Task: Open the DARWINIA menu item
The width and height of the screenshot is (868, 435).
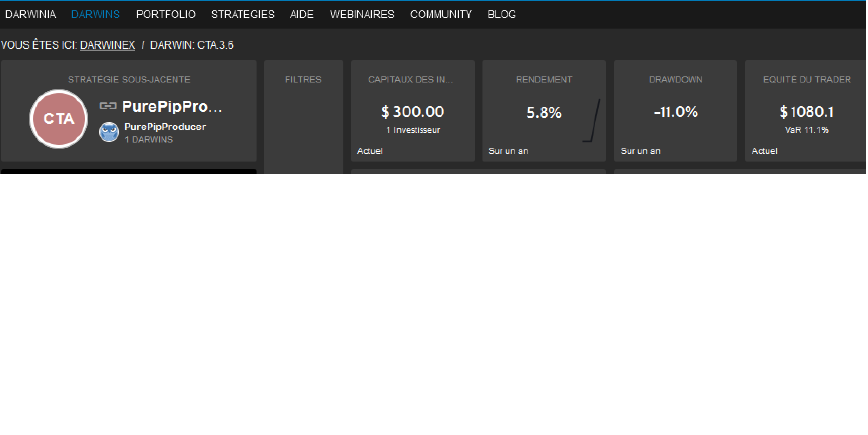Action: click(x=30, y=14)
